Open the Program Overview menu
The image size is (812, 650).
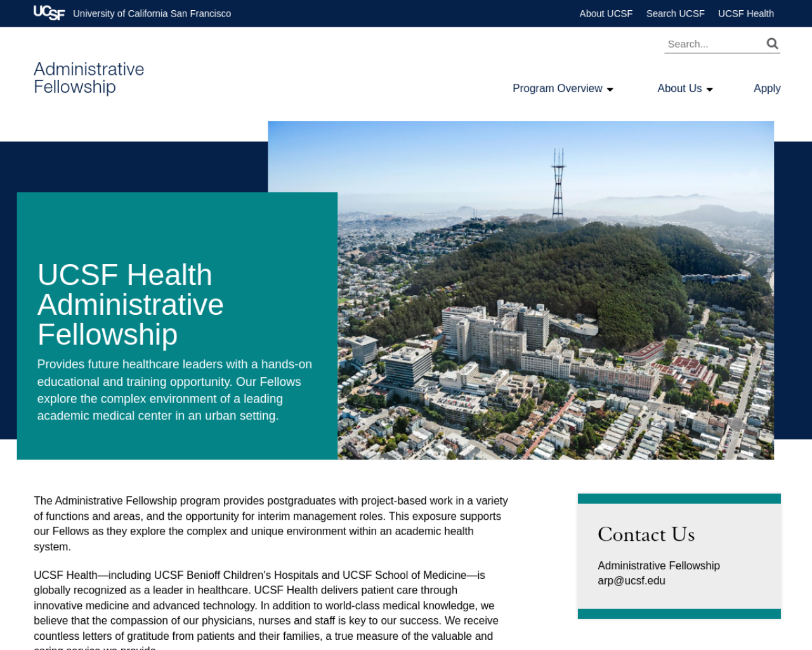pos(558,88)
